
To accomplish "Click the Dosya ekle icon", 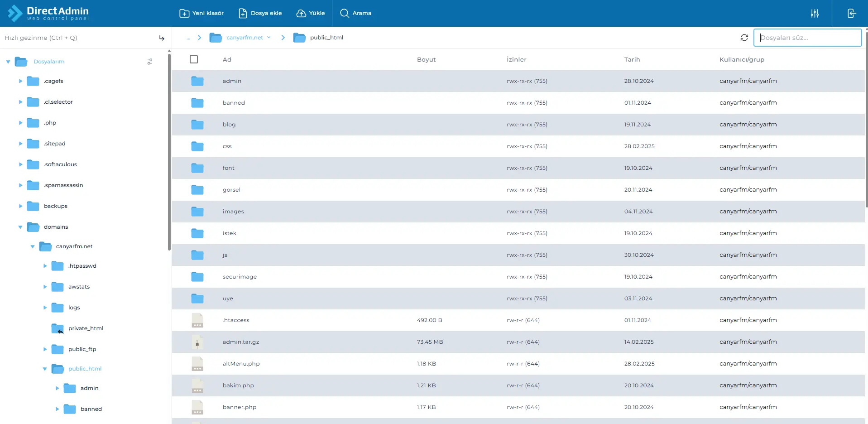I will coord(243,13).
